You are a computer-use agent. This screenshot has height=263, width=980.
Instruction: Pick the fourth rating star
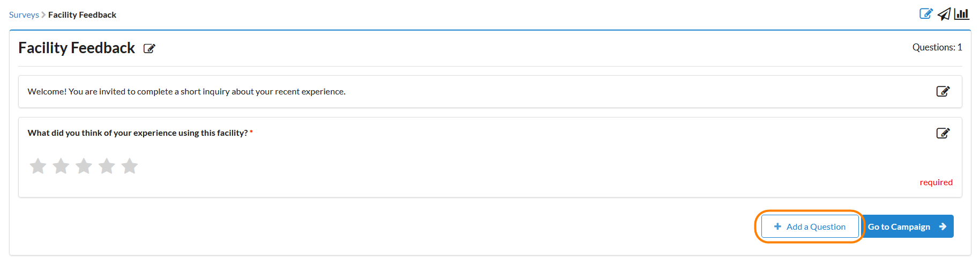[x=107, y=166]
